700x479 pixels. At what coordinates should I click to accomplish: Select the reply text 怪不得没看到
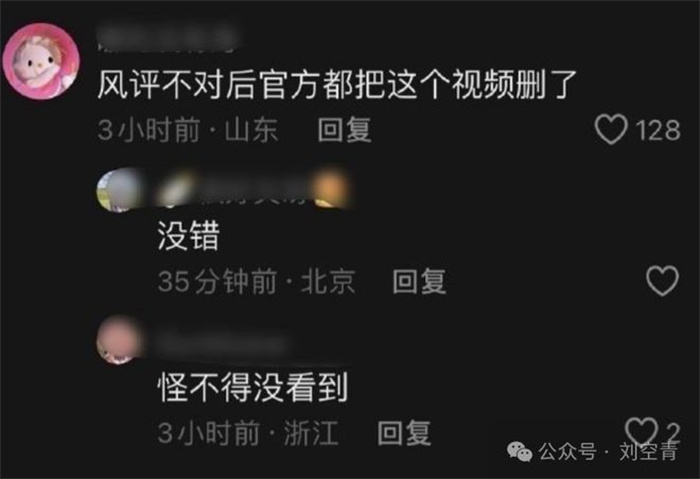pos(253,387)
